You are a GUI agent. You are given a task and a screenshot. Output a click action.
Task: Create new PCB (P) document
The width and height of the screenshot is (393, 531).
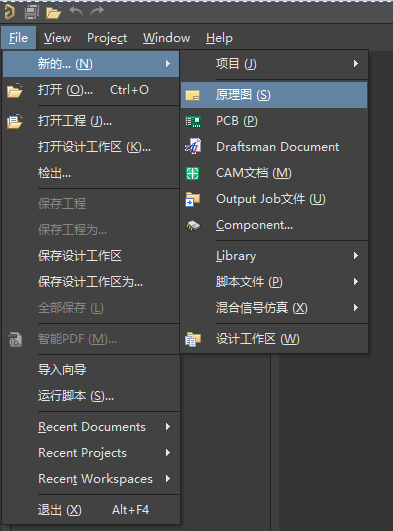point(274,121)
